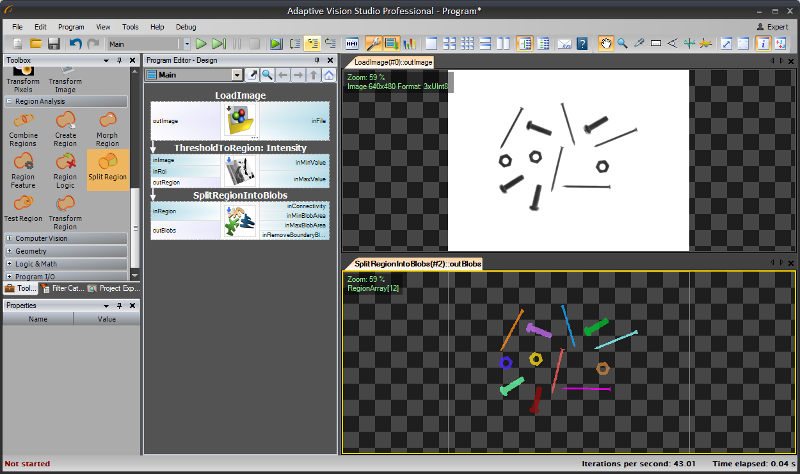The image size is (800, 474).
Task: Click the Expert mode button
Action: point(771,26)
